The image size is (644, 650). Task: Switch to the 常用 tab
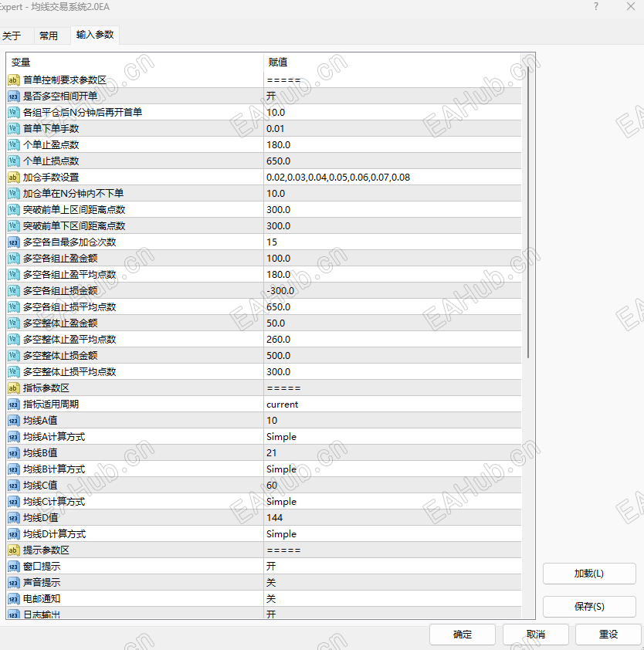49,36
